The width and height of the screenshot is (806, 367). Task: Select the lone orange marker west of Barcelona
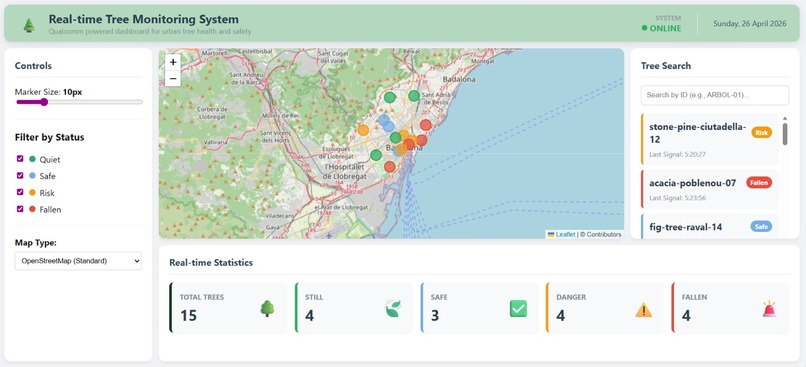(363, 130)
